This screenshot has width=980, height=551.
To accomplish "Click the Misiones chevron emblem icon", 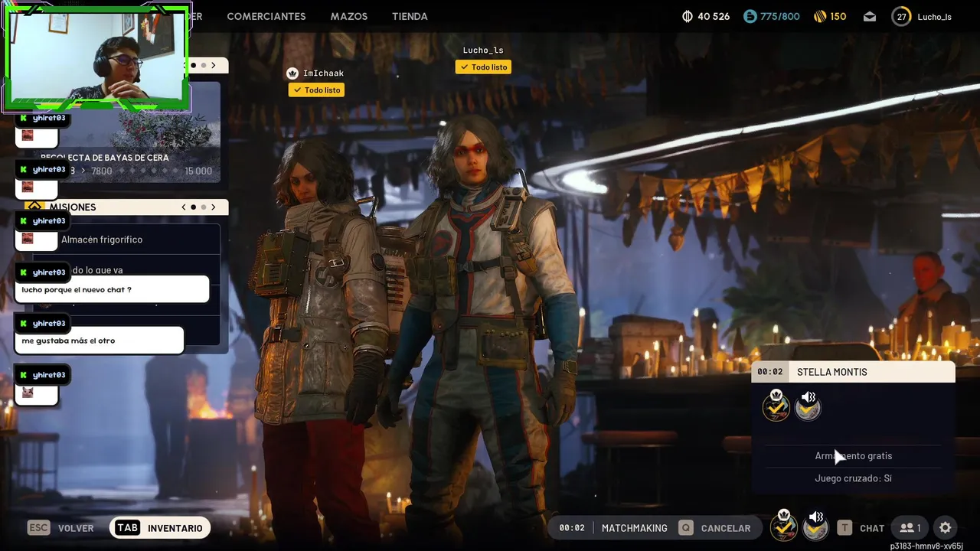I will tap(34, 207).
